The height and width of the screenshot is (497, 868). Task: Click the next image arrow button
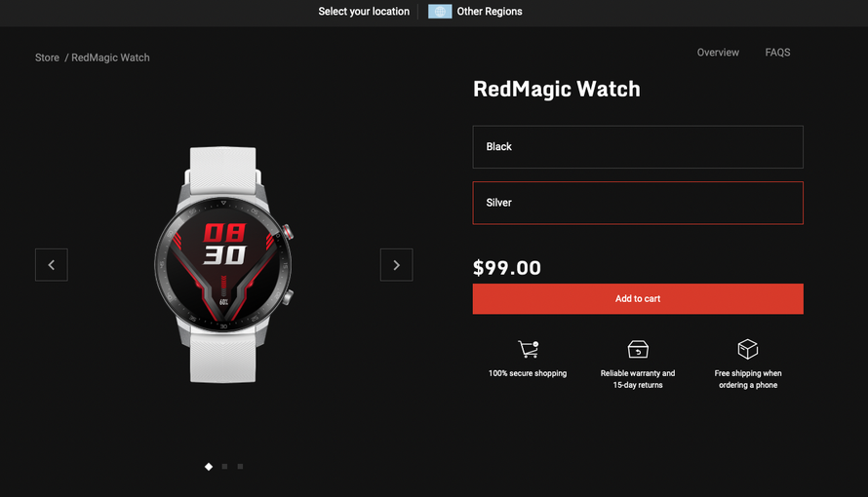tap(396, 265)
